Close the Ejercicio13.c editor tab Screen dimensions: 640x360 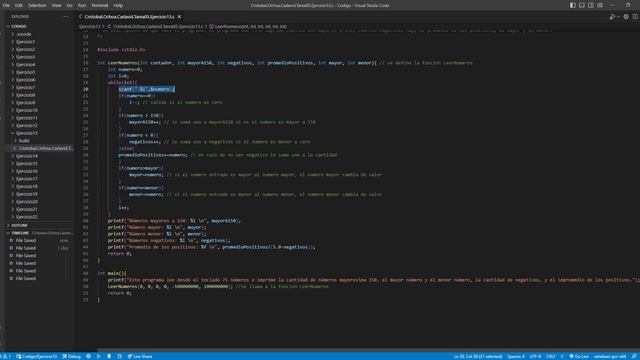(x=179, y=17)
